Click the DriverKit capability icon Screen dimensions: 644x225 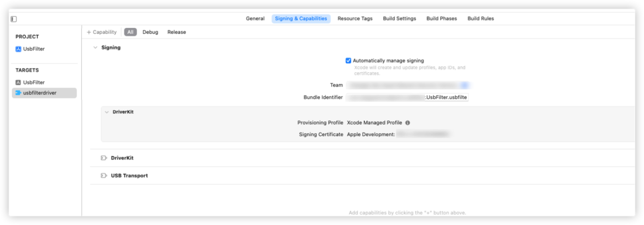pyautogui.click(x=104, y=158)
